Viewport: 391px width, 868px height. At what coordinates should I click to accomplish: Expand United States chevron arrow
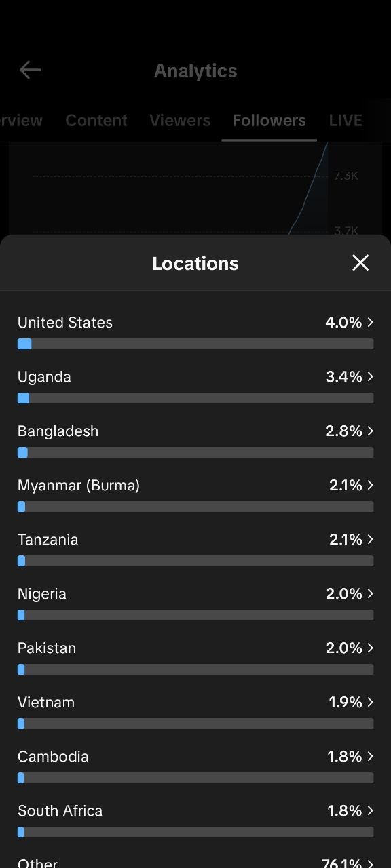(x=371, y=323)
